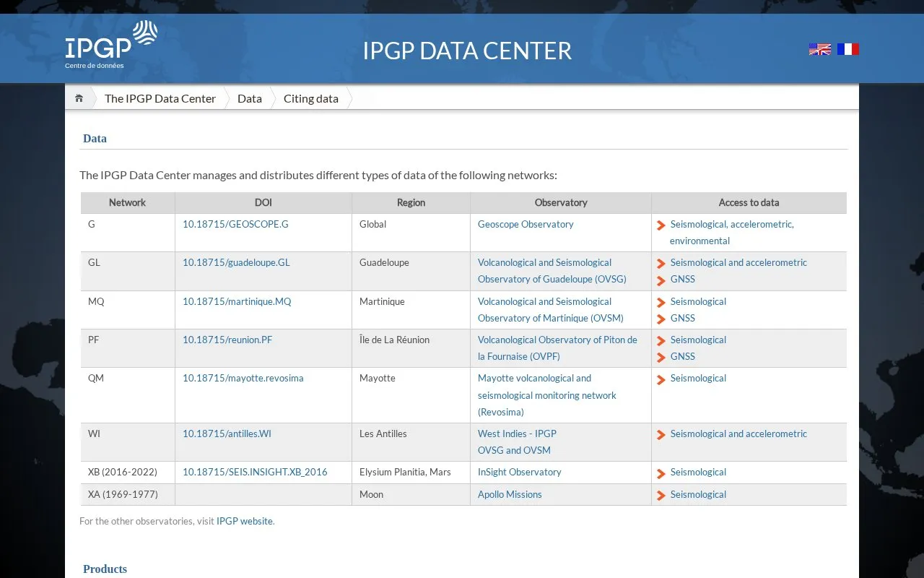Click the Network column header

(128, 202)
